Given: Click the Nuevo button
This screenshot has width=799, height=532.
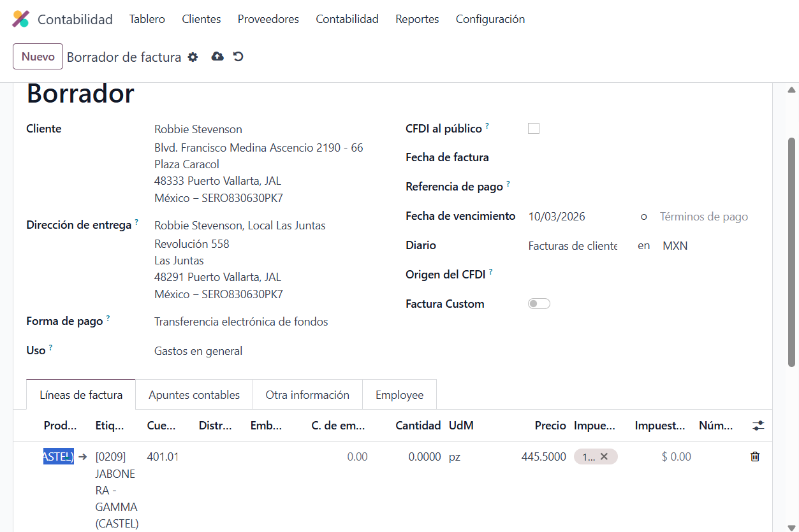Looking at the screenshot, I should point(38,57).
